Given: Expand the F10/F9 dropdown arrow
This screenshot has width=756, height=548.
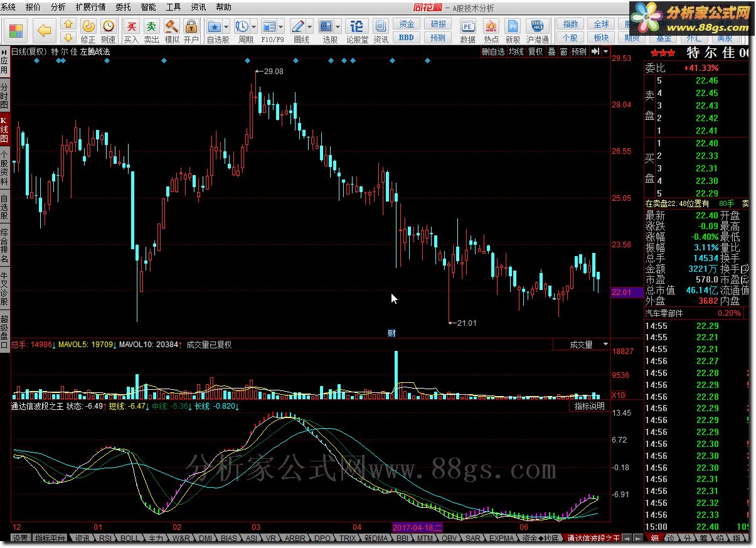Looking at the screenshot, I should click(x=281, y=26).
